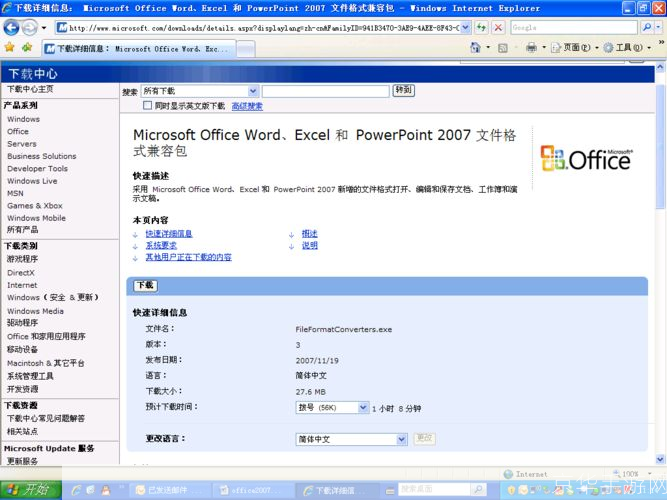
Task: Open the search provider dropdown arrow
Action: pos(658,28)
